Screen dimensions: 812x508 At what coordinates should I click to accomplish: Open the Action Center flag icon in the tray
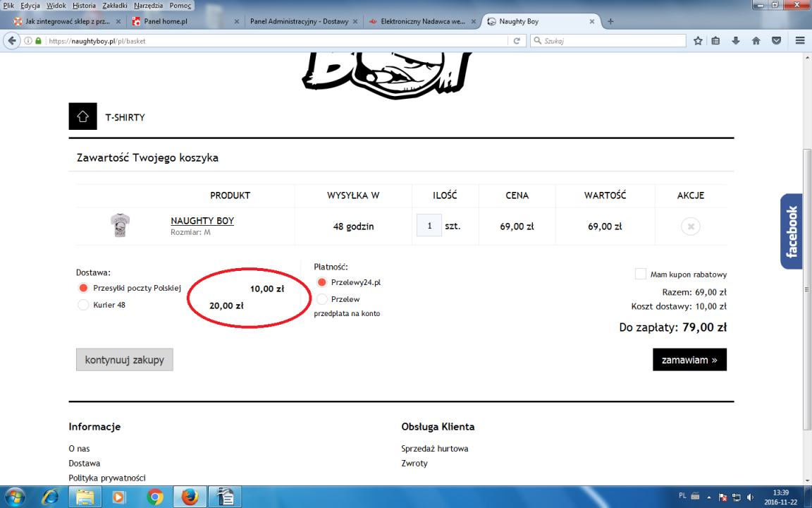723,497
